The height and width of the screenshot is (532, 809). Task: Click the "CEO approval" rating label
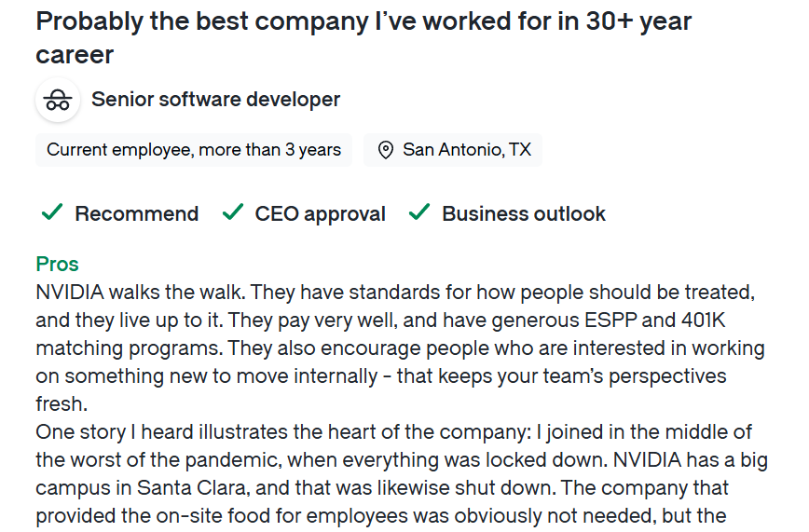click(x=320, y=214)
